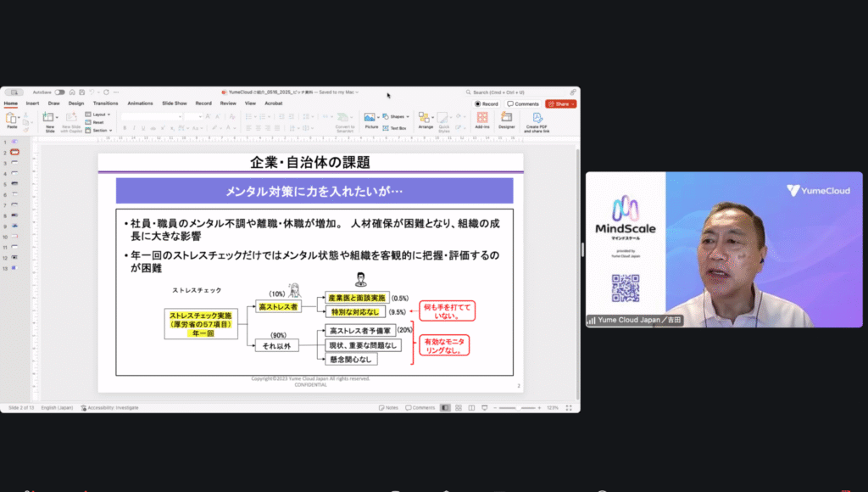Screen dimensions: 868x492
Task: Click the 123% zoom level text
Action: (553, 408)
